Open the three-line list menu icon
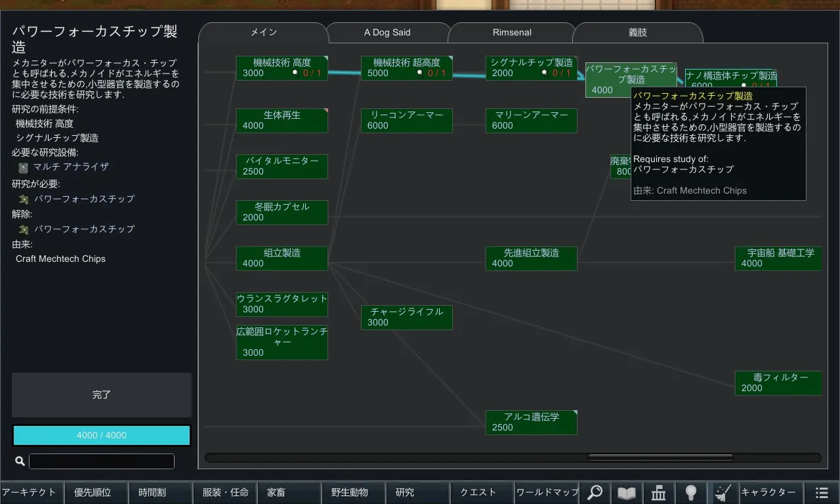 coord(822,492)
